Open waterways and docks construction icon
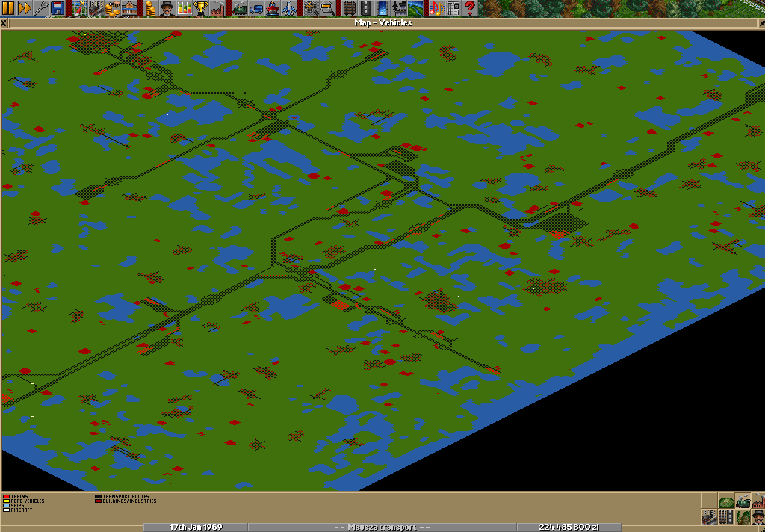This screenshot has width=765, height=532. [382, 8]
